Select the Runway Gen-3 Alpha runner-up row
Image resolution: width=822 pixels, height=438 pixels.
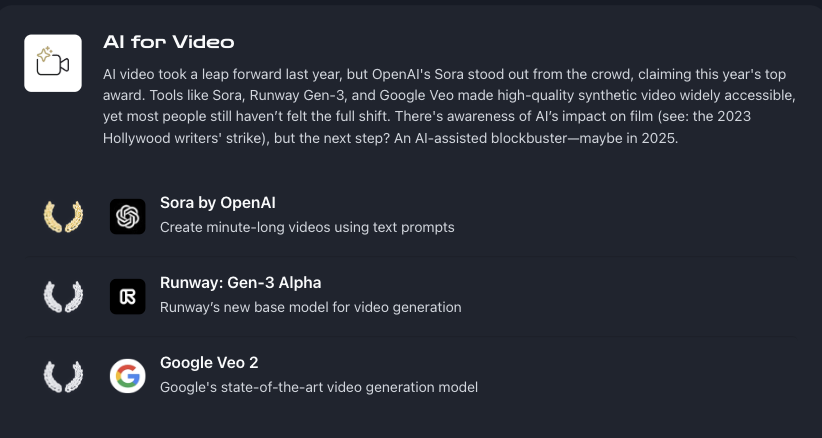412,297
